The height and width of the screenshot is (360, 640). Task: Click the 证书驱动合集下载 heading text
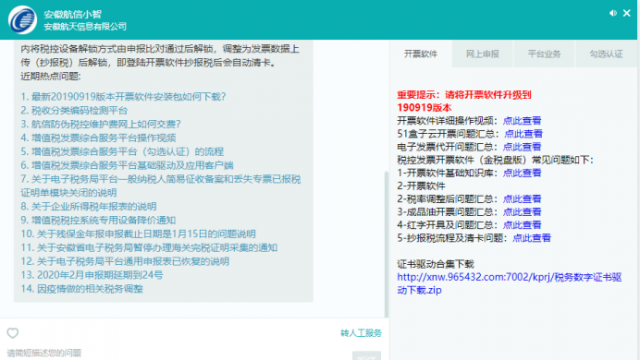[436, 264]
